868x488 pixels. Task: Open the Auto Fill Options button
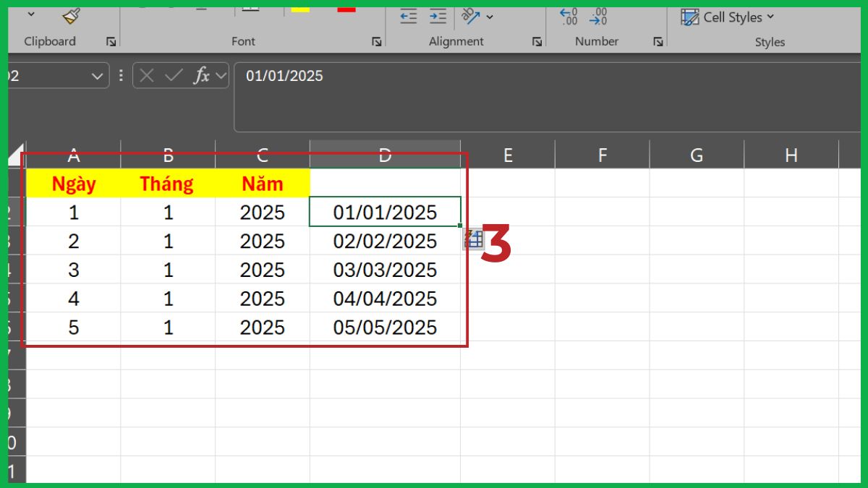[475, 239]
